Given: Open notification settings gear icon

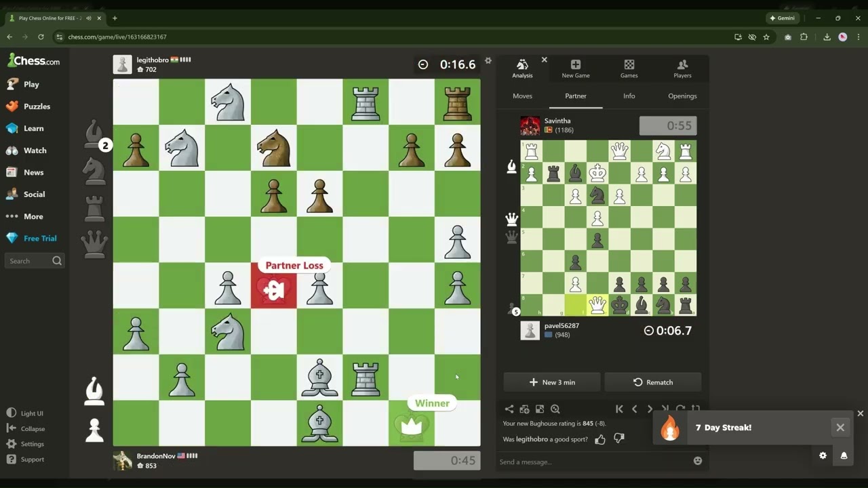Looking at the screenshot, I should [823, 455].
